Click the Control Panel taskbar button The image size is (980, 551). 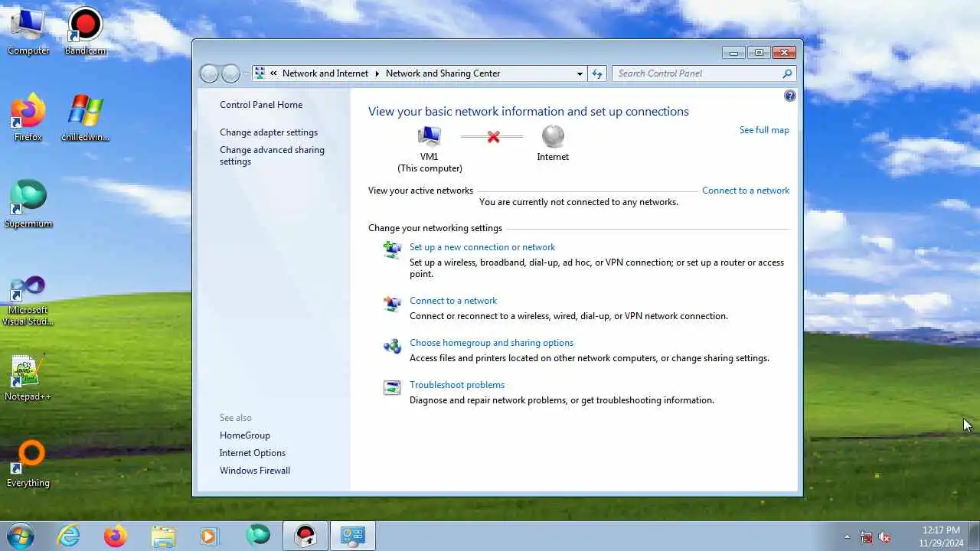[x=353, y=536]
